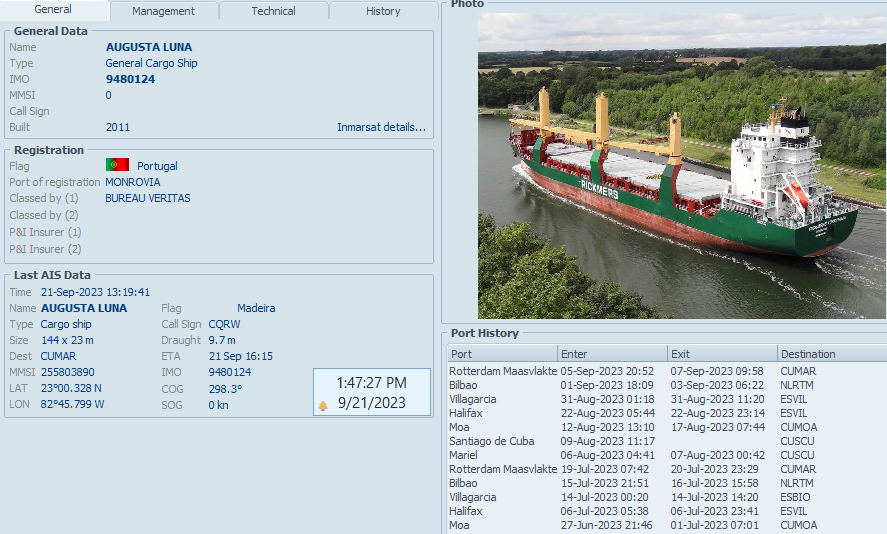Viewport: 887px width, 534px height.
Task: Select the ETA 21 Sep 16:15
Action: tap(240, 356)
